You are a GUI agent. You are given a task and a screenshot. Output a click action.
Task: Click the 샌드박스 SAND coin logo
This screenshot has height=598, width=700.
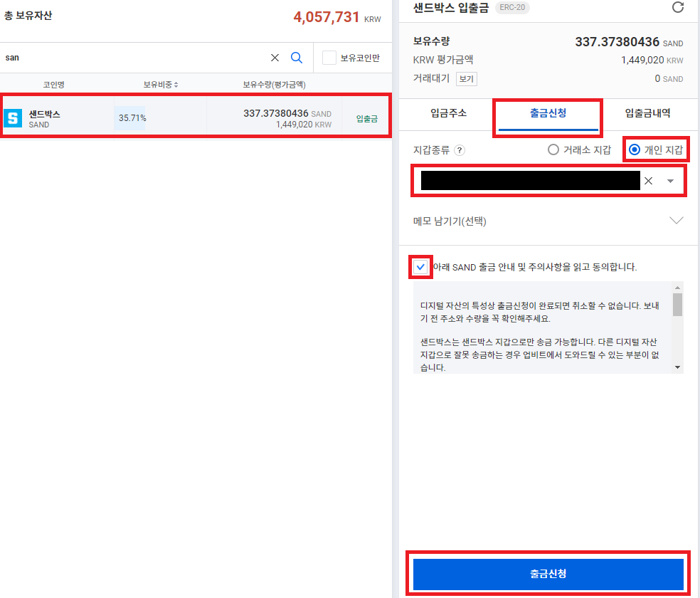coord(13,118)
